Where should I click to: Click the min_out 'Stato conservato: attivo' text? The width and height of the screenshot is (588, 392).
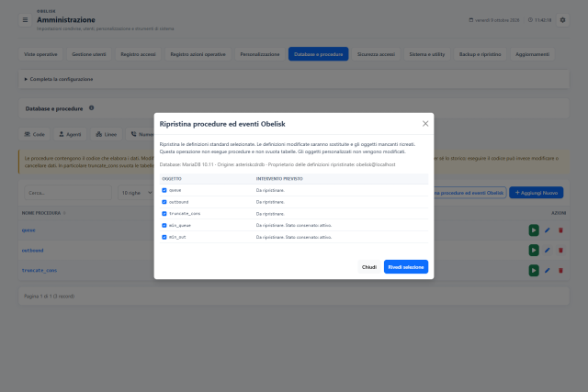coord(309,237)
